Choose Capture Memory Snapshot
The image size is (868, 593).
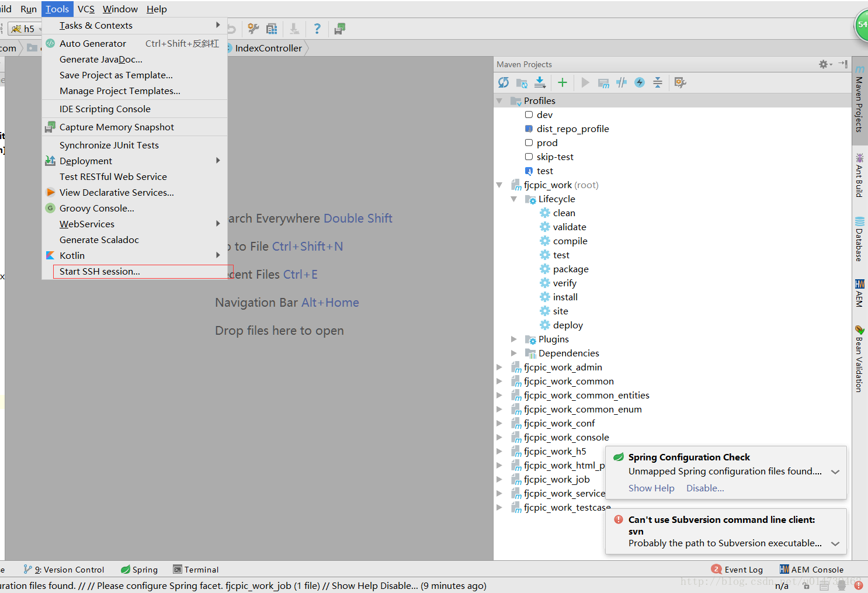pos(134,127)
